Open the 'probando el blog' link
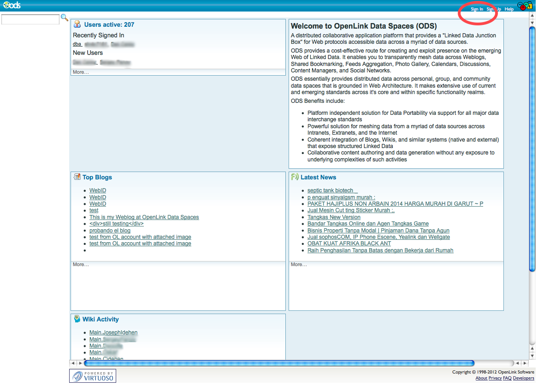Screen dimensions: 544x392 110,231
